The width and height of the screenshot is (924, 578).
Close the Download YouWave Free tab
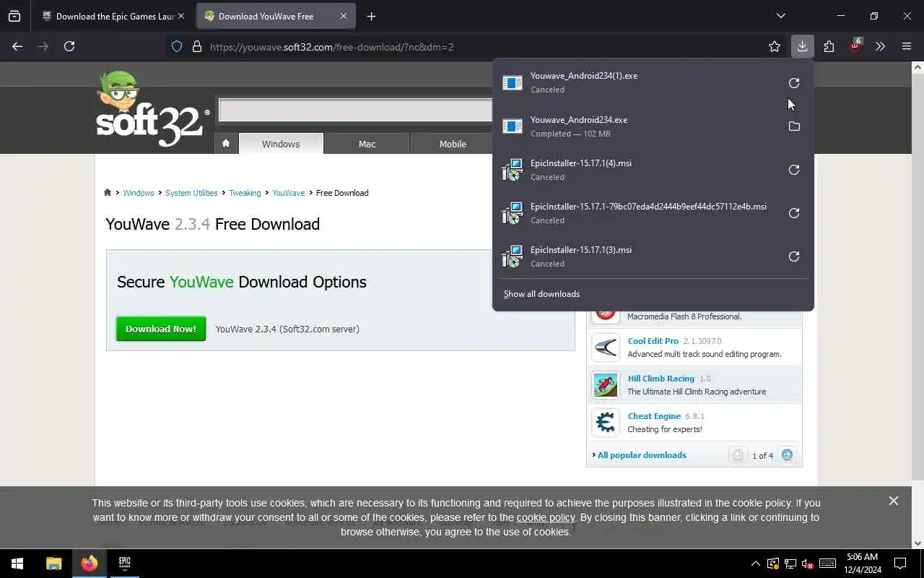344,16
